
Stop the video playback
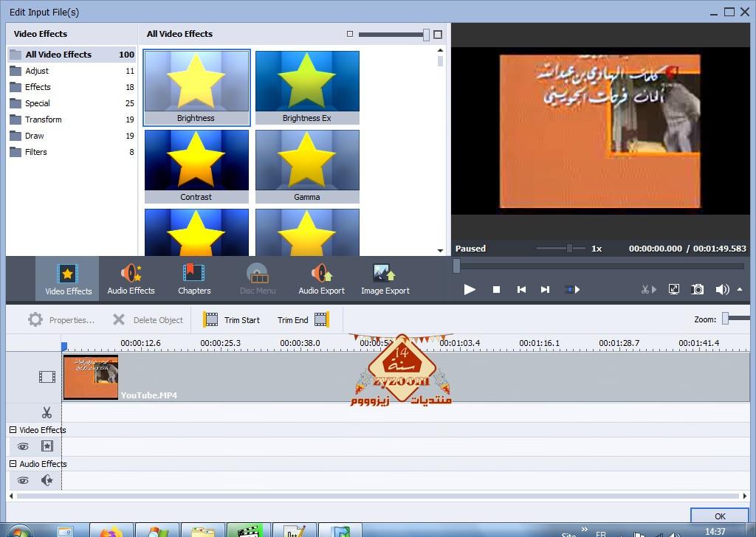point(496,289)
